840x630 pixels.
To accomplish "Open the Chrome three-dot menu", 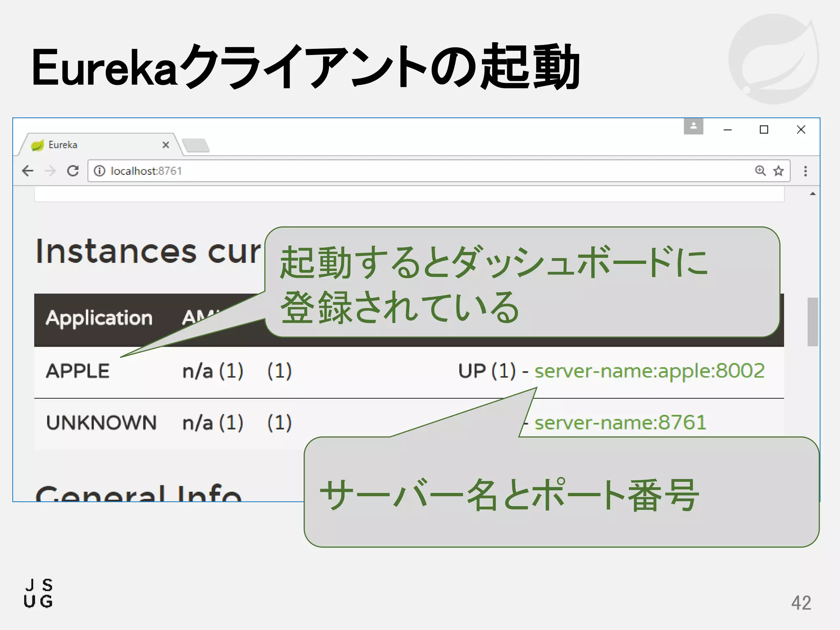I will pos(806,171).
